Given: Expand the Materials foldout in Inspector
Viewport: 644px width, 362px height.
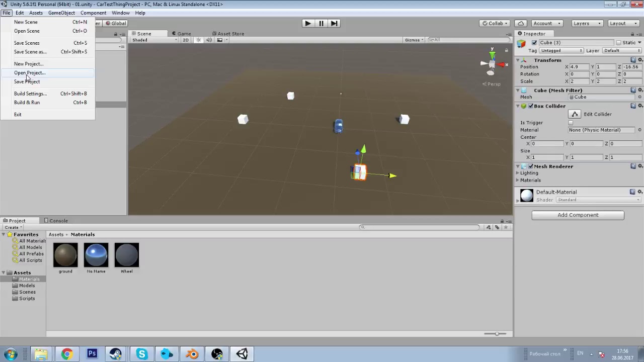Looking at the screenshot, I should point(518,180).
